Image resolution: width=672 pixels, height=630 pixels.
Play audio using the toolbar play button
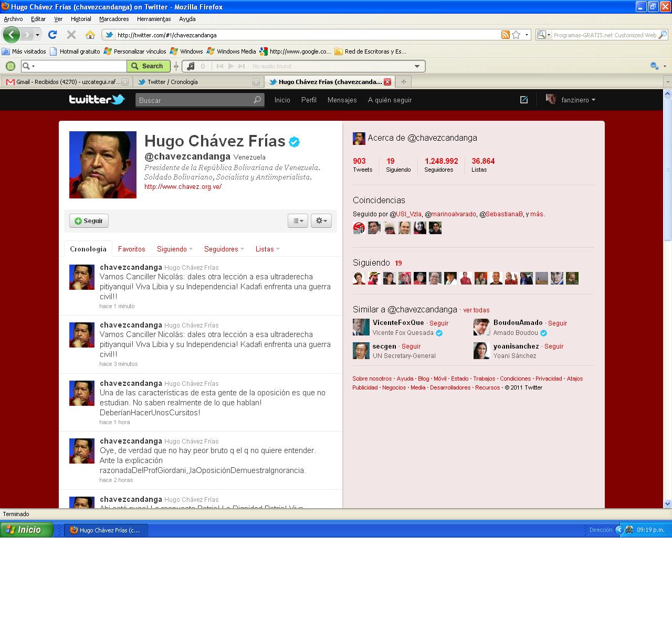pos(231,66)
